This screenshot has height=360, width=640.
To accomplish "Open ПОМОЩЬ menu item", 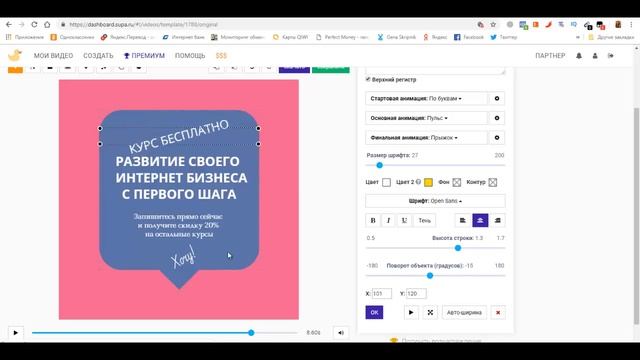I will [x=190, y=56].
